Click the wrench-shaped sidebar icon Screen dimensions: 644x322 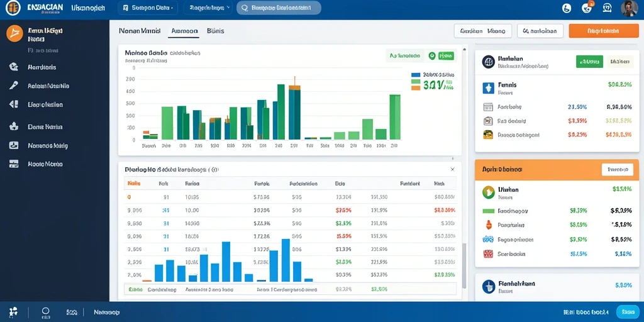[x=14, y=86]
